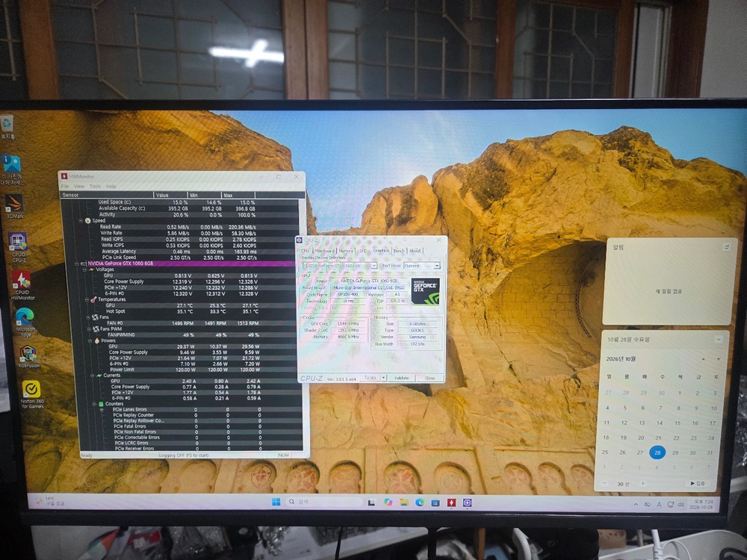Open the 3DMark desktop icon
Image resolution: width=747 pixels, height=560 pixels.
14,206
